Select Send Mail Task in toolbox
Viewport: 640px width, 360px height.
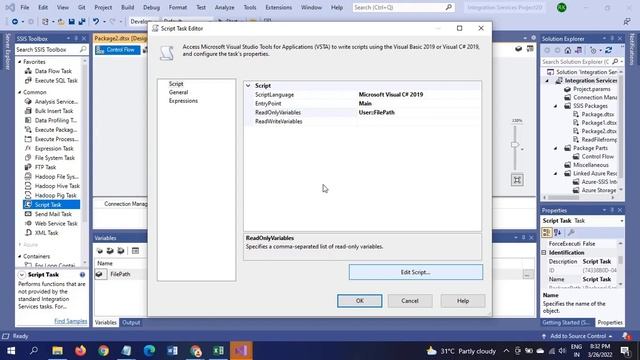coord(53,214)
